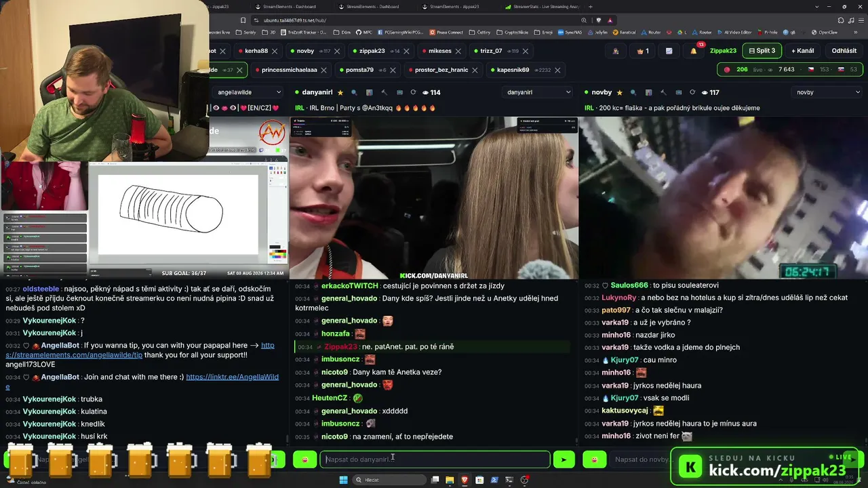
Task: Close the mikeses channel tab
Action: pos(460,51)
